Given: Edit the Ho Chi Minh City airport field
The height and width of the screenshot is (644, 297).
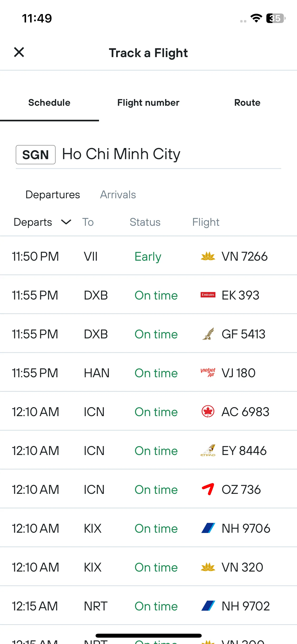Looking at the screenshot, I should point(148,154).
